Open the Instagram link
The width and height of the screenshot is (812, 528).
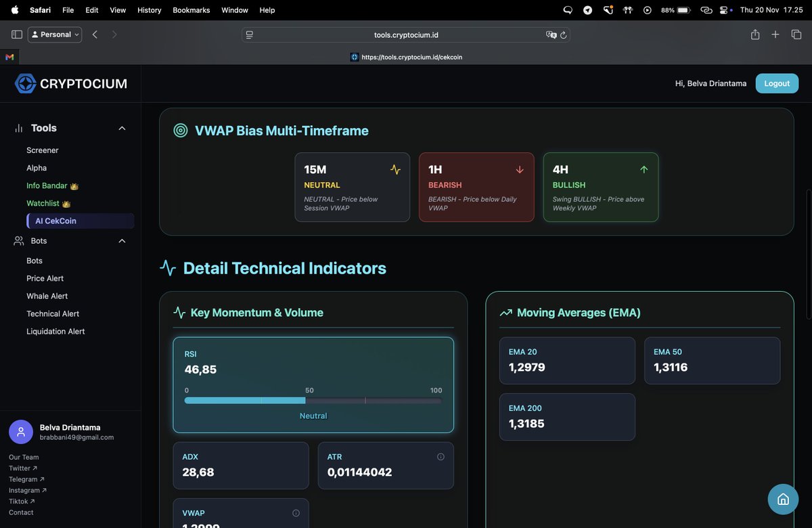click(28, 490)
